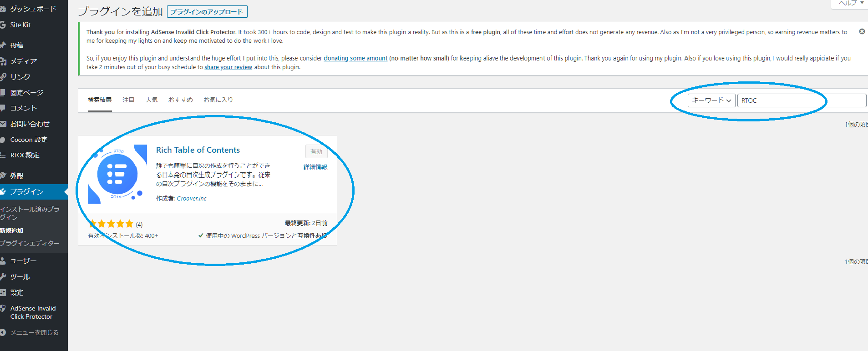Click the Upload Plugin button
Viewport: 868px width, 351px height.
(x=207, y=12)
